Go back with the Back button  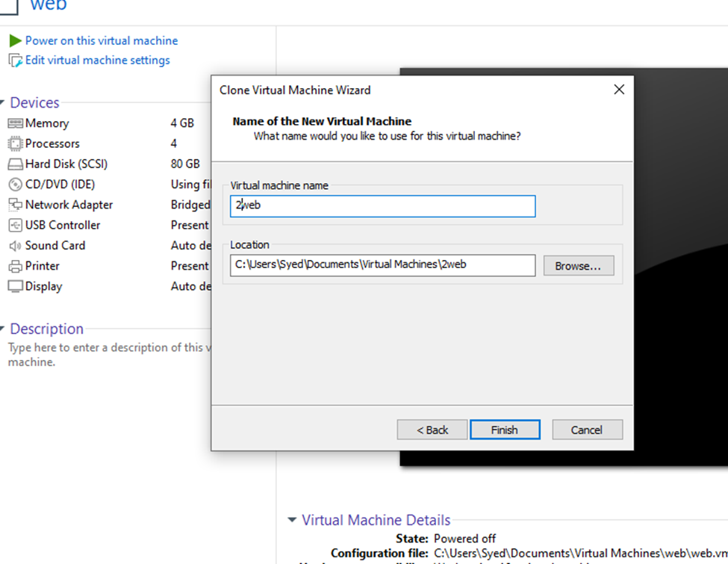click(x=432, y=430)
